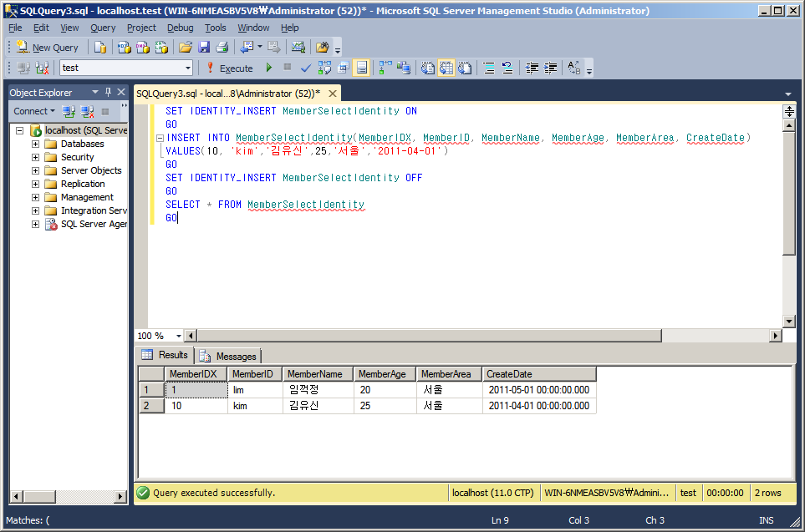Click Comment out selected lines icon
The height and width of the screenshot is (532, 805).
(489, 68)
